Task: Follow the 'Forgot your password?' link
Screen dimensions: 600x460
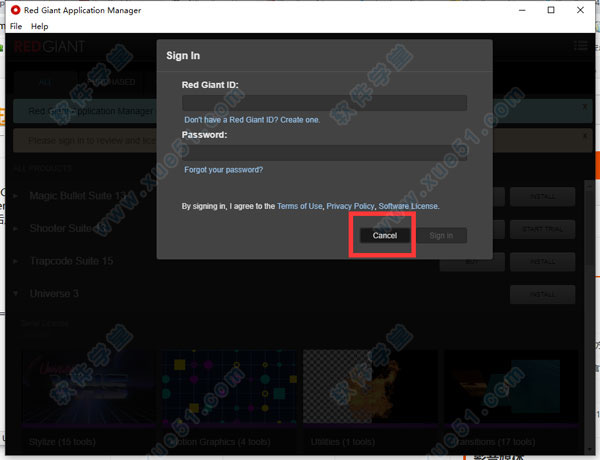Action: 223,170
